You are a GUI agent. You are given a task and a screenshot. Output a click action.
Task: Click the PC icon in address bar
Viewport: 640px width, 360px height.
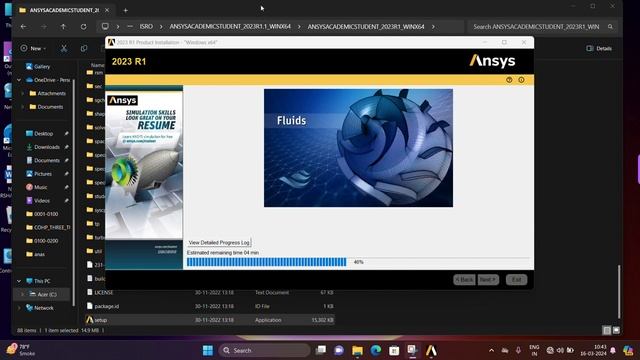pos(105,27)
